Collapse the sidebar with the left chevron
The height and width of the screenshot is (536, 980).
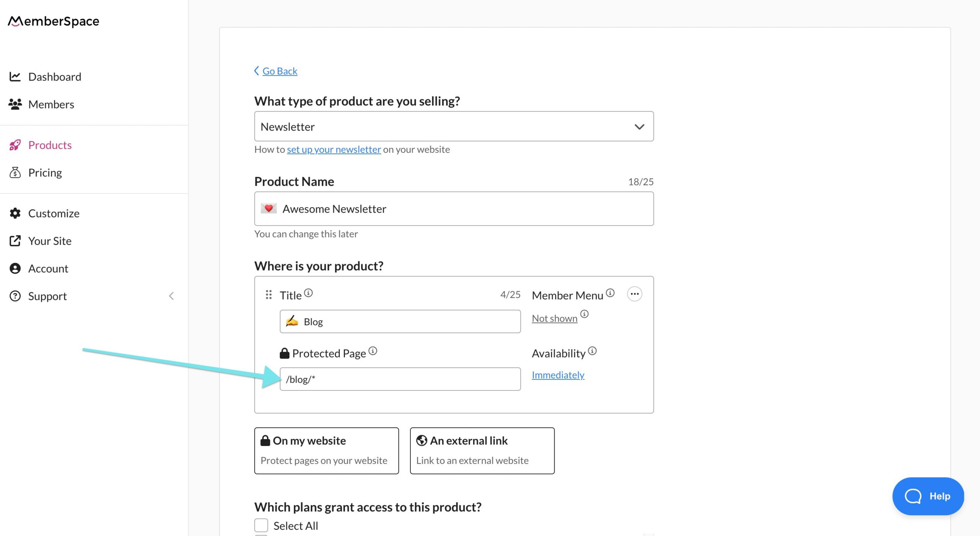171,296
